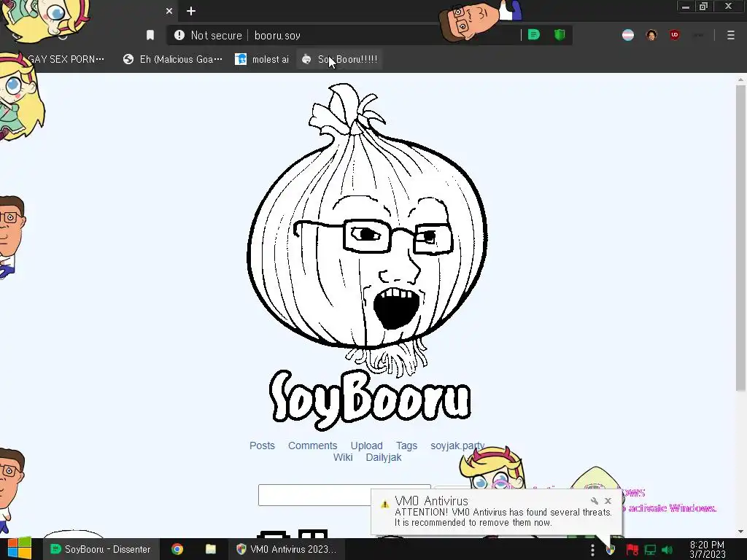Show hidden tray icons overflow
This screenshot has width=747, height=560.
(592, 550)
